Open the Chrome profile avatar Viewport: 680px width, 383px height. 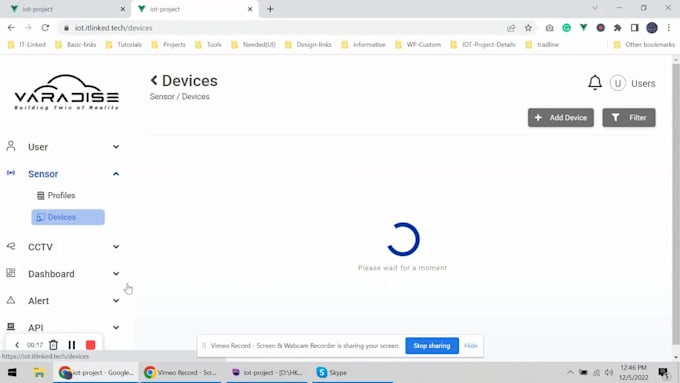point(652,28)
